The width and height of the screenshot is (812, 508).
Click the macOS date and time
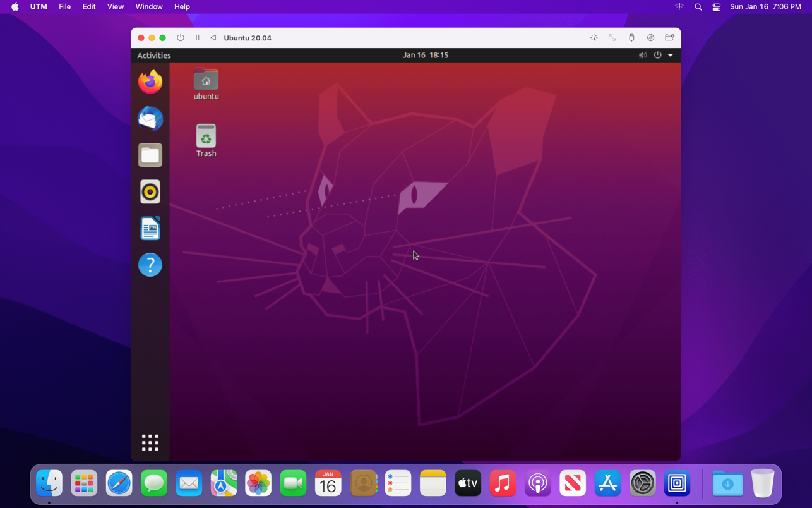765,7
